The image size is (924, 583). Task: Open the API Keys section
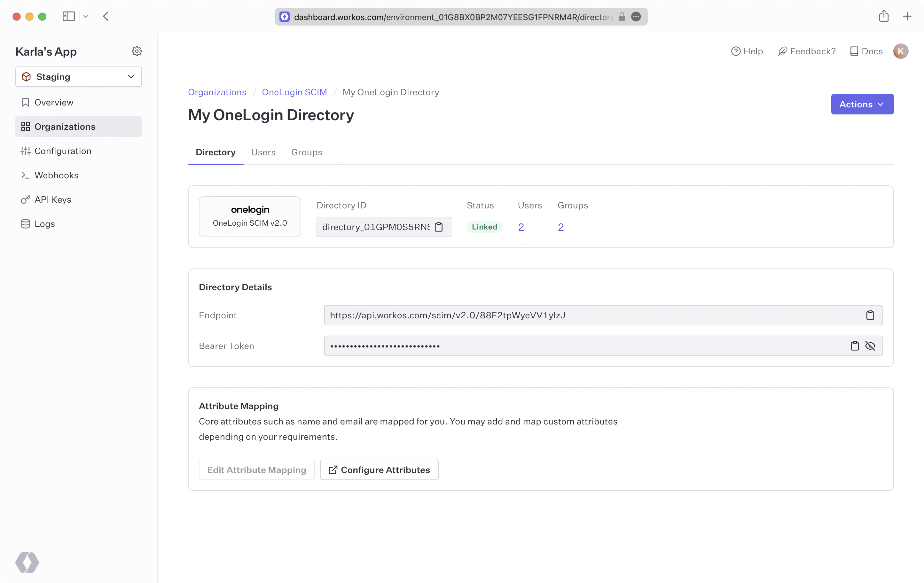tap(53, 199)
